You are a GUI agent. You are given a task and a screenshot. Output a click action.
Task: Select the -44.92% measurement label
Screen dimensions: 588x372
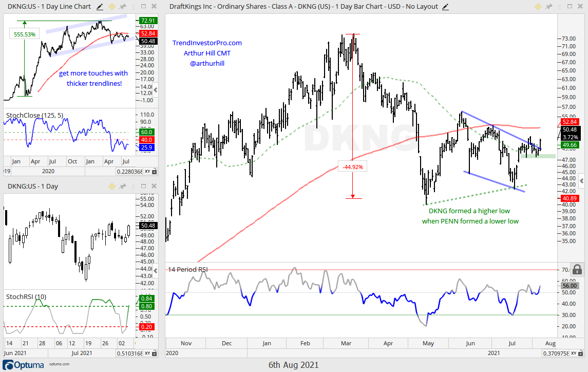[x=352, y=167]
